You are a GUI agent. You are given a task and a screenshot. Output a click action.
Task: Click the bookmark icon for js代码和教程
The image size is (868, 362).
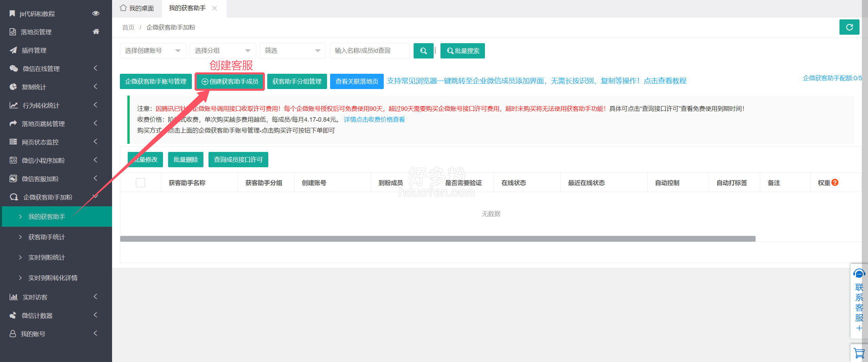pyautogui.click(x=12, y=14)
